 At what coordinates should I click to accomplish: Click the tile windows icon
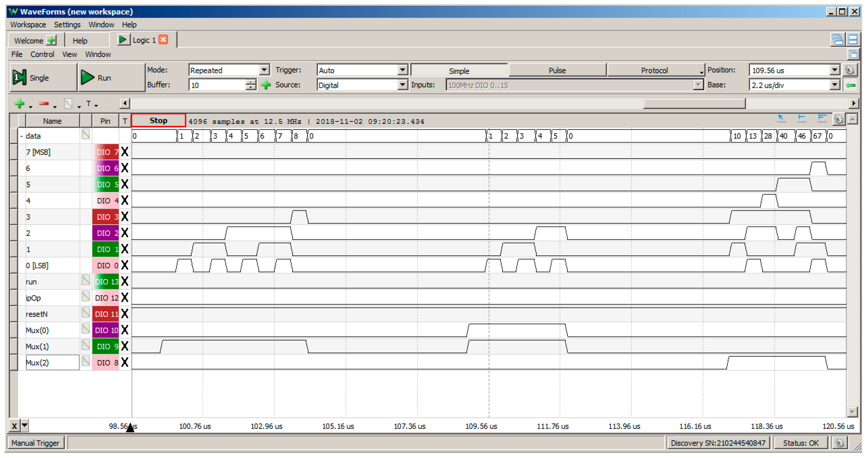click(853, 40)
